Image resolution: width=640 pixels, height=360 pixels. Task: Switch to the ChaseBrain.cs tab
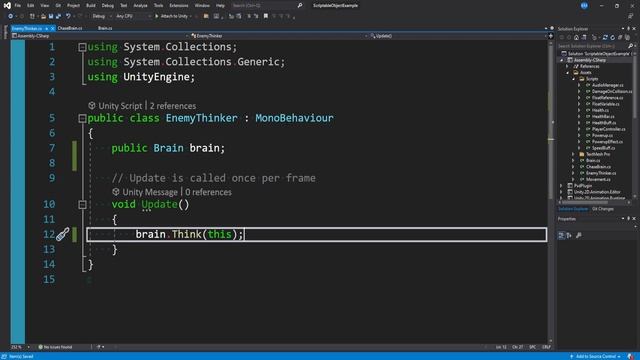(x=70, y=28)
